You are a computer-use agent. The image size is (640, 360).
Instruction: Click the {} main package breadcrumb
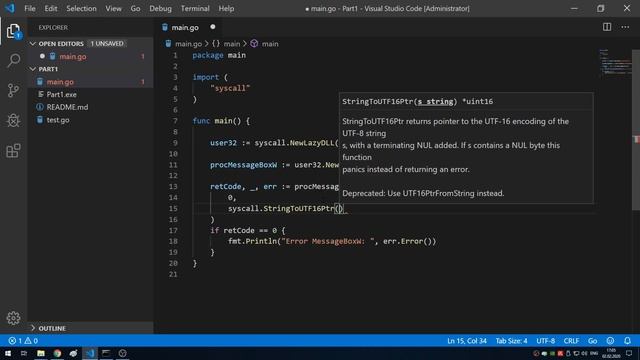(x=226, y=44)
